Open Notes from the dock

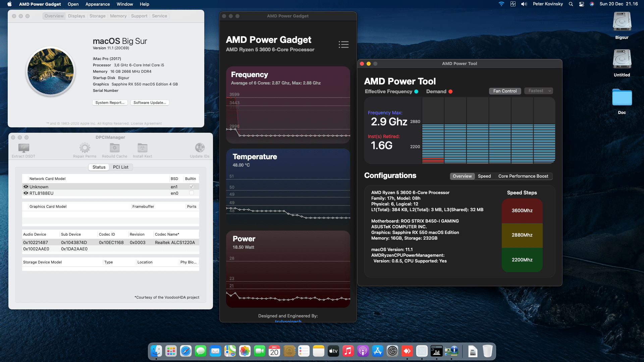[x=319, y=351]
